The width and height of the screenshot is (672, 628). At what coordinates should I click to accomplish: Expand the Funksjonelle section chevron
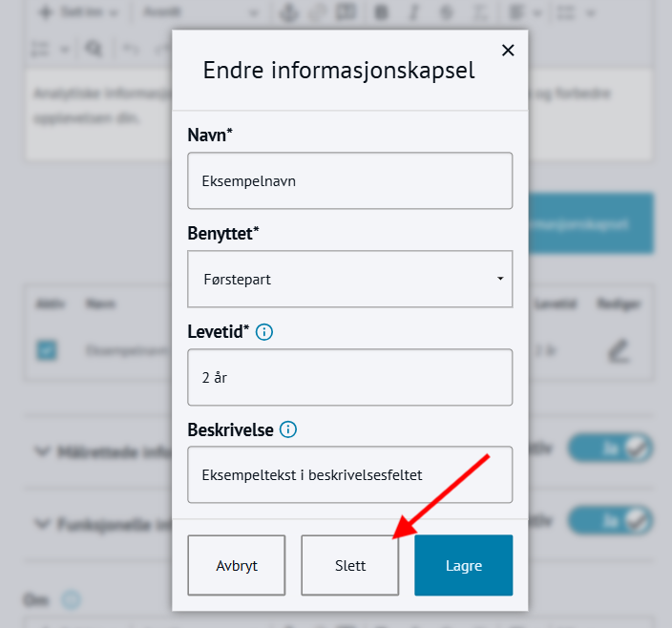click(x=42, y=523)
